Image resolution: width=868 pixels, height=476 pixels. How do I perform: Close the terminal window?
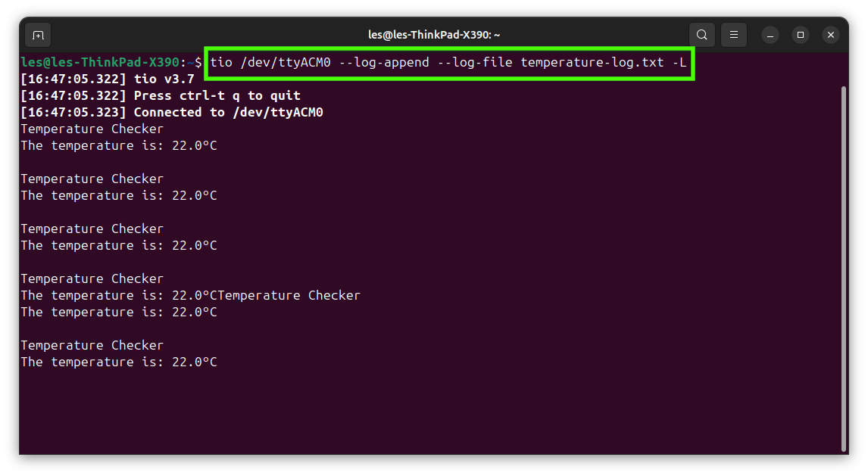click(830, 35)
